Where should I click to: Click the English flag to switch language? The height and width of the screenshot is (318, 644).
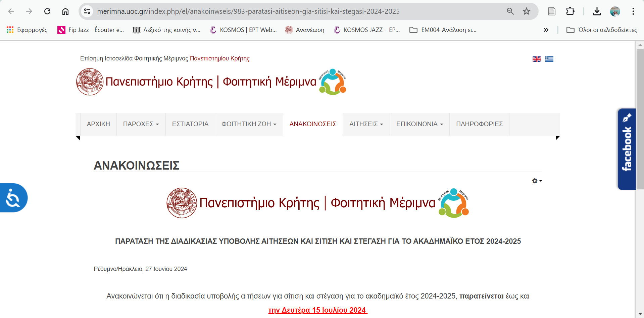537,59
